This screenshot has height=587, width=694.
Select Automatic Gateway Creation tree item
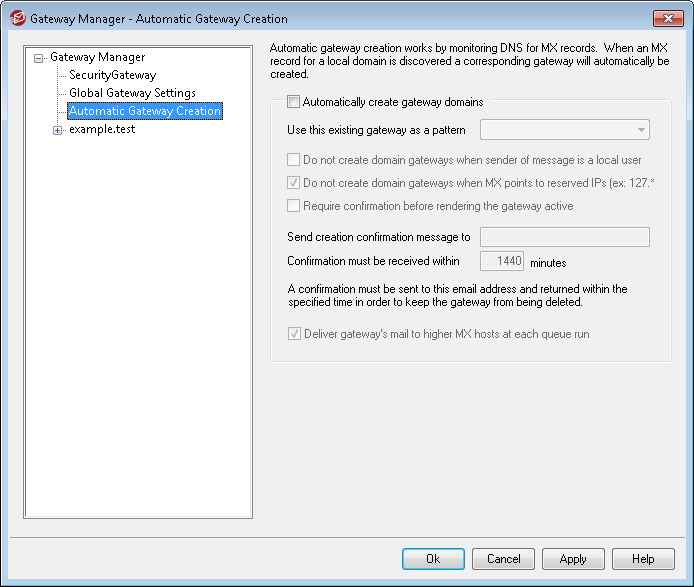coord(144,111)
